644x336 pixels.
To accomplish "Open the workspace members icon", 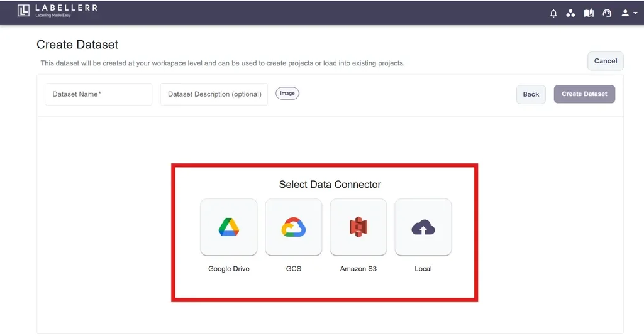I will (x=570, y=13).
